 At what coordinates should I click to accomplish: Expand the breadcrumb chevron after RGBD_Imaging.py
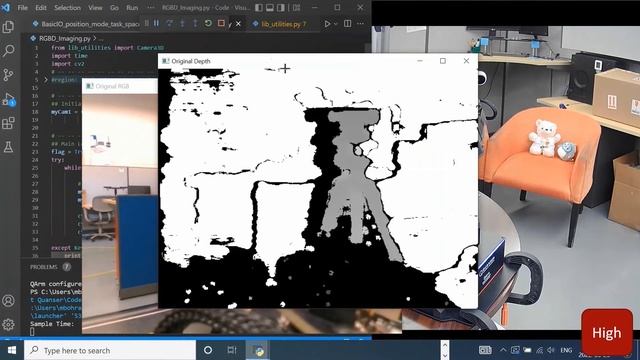coord(95,38)
